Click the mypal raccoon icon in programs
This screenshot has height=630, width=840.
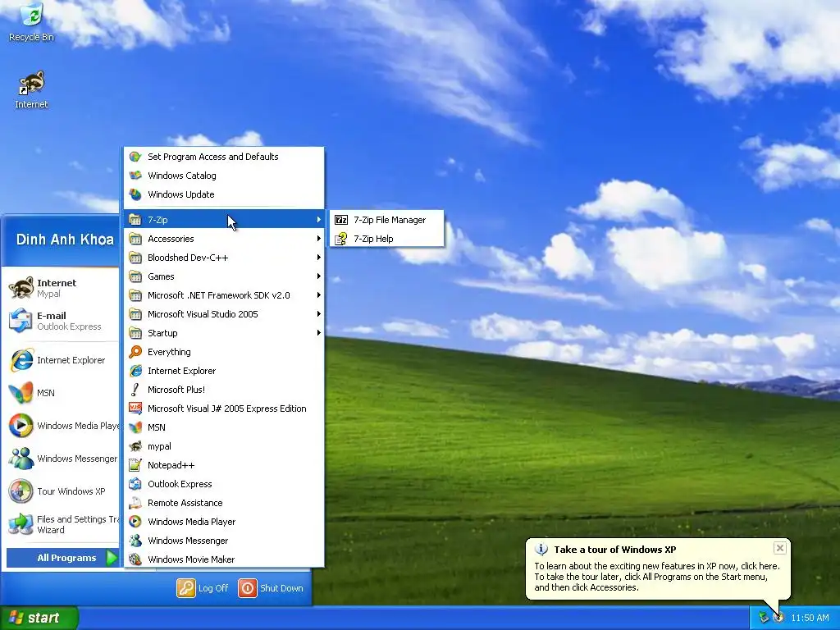pyautogui.click(x=135, y=446)
